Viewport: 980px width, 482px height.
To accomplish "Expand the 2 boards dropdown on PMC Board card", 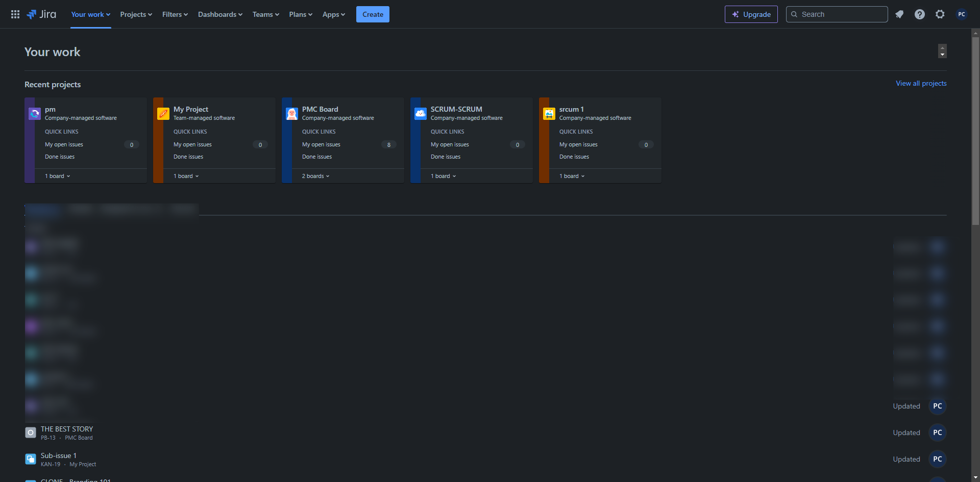I will click(x=316, y=176).
